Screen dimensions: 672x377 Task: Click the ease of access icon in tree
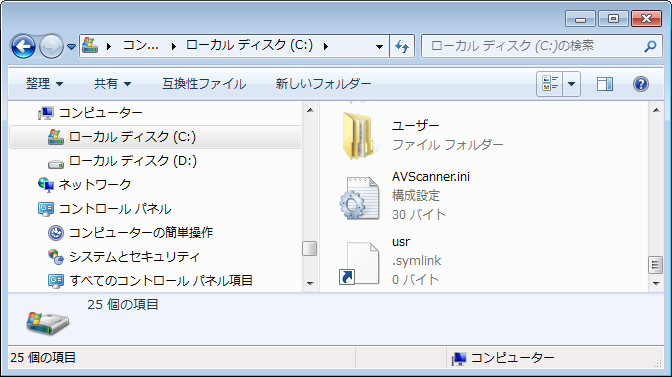pos(55,233)
